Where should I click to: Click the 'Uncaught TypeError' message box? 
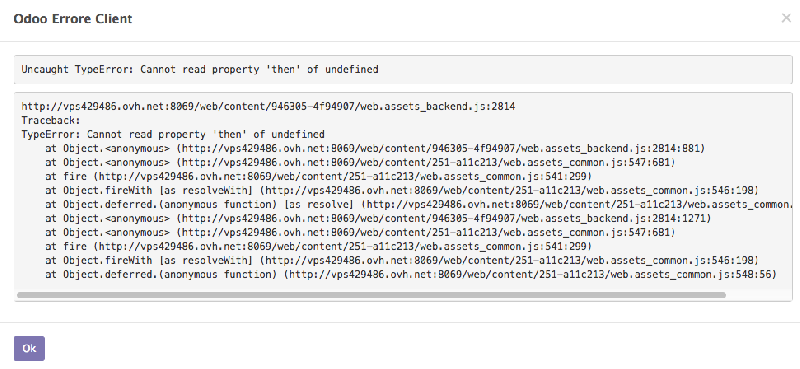[403, 69]
